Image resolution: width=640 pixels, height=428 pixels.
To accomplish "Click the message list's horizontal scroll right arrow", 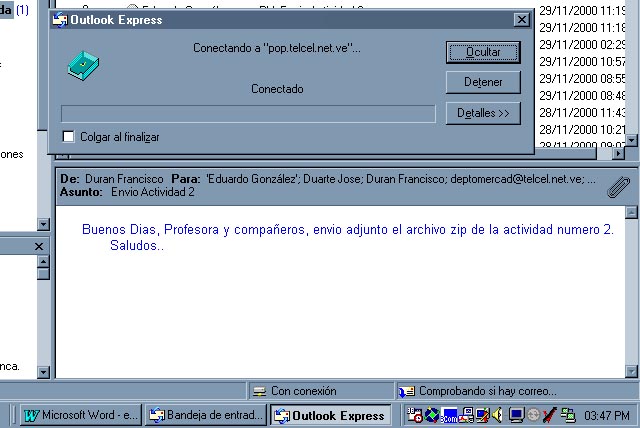I will coord(618,153).
